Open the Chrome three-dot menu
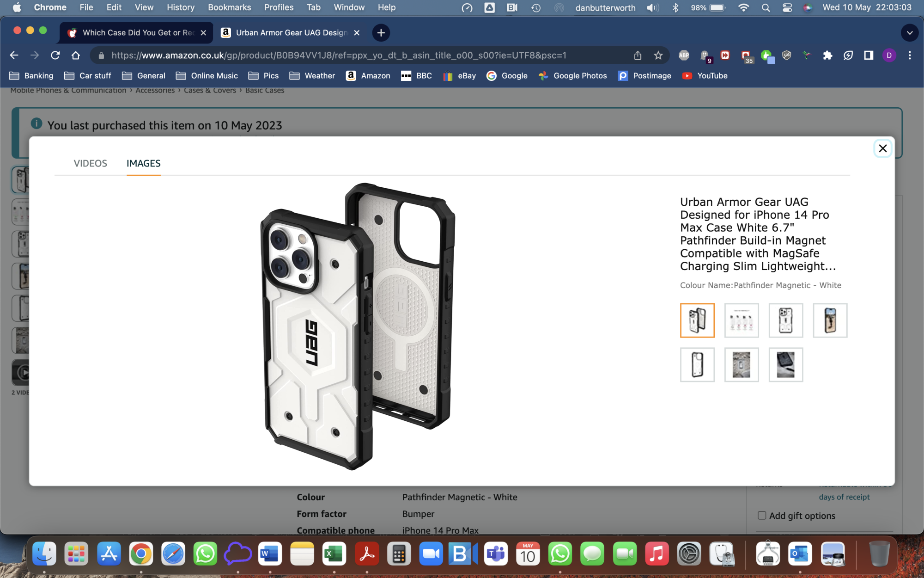The height and width of the screenshot is (578, 924). (910, 55)
